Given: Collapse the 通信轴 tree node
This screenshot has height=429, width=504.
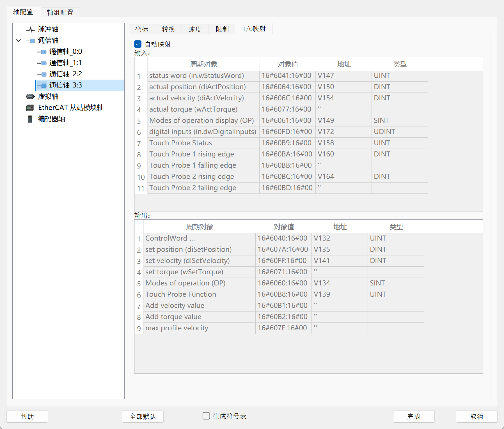Looking at the screenshot, I should coord(19,41).
